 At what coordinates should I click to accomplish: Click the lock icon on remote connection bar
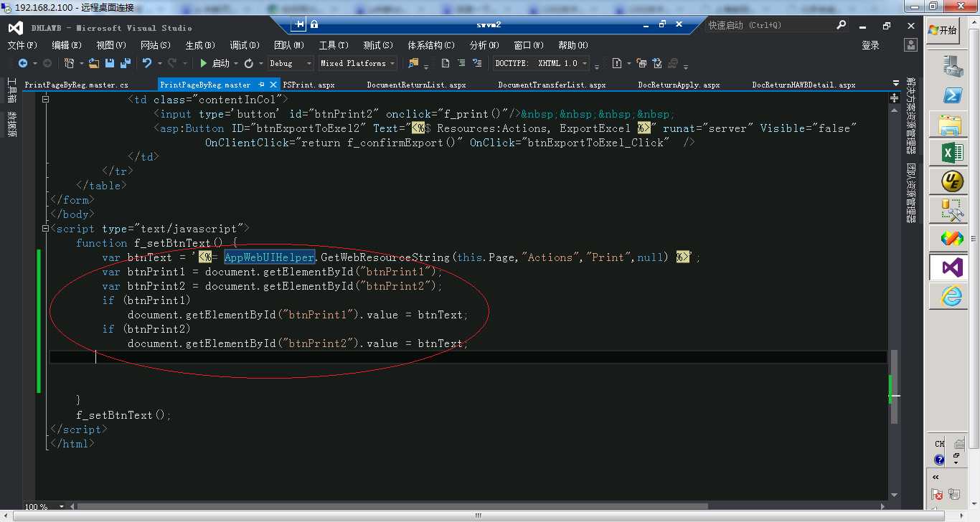(314, 24)
